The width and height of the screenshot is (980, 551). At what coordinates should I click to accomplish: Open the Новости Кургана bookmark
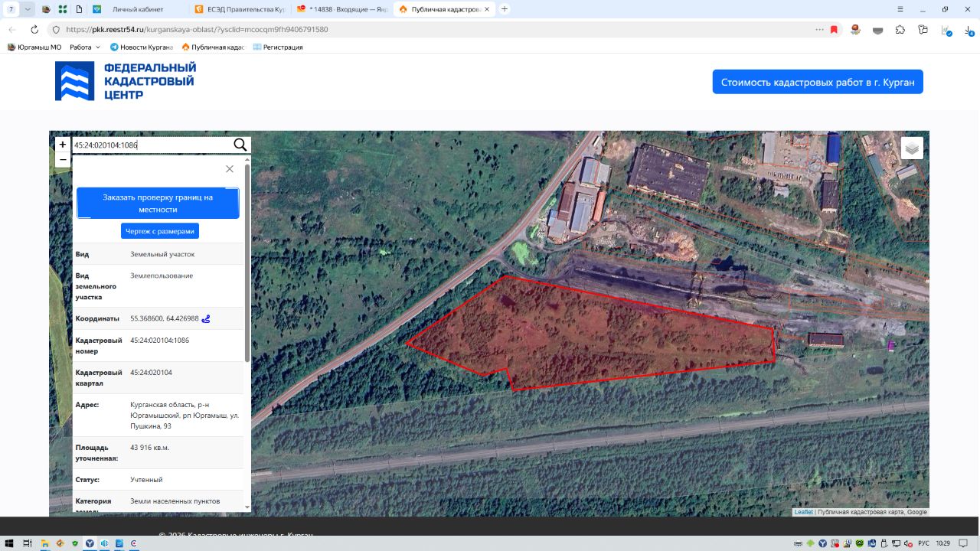coord(142,47)
